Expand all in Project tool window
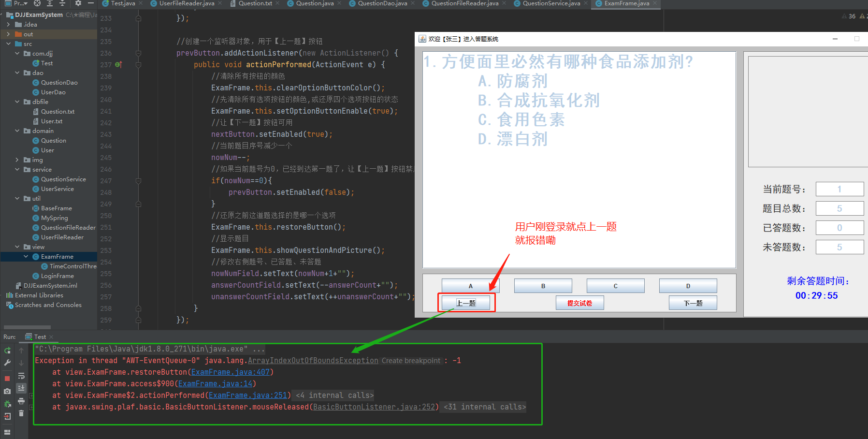This screenshot has width=868, height=439. (x=50, y=3)
